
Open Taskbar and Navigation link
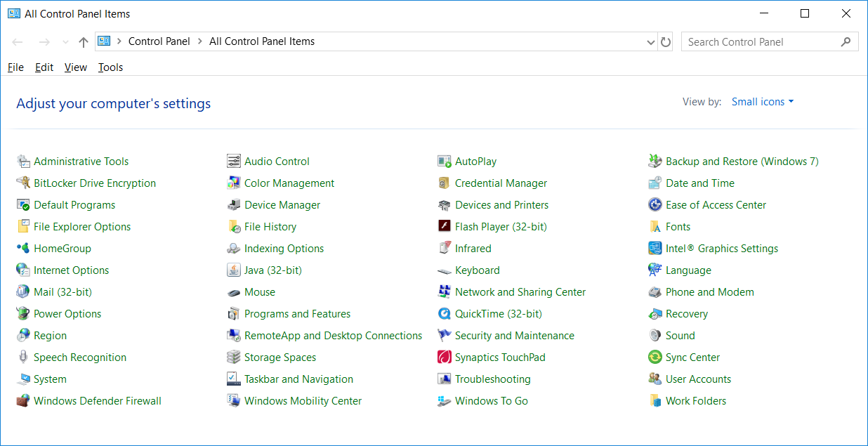[299, 379]
